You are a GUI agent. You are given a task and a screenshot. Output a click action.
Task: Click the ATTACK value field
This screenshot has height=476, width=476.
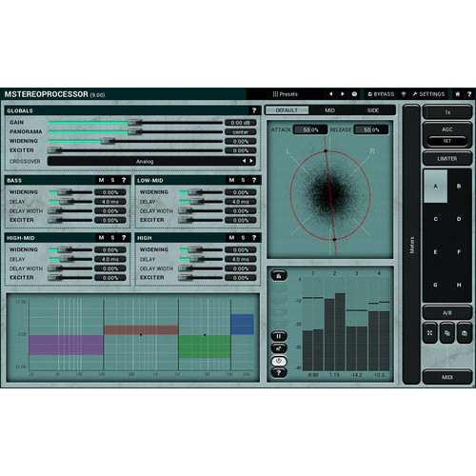click(310, 129)
